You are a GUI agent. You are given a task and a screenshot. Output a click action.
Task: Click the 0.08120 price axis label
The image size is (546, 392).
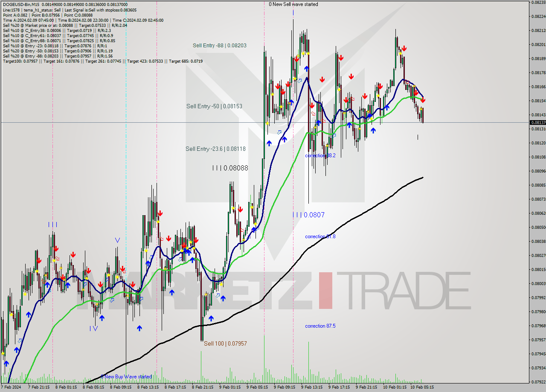[x=538, y=143]
